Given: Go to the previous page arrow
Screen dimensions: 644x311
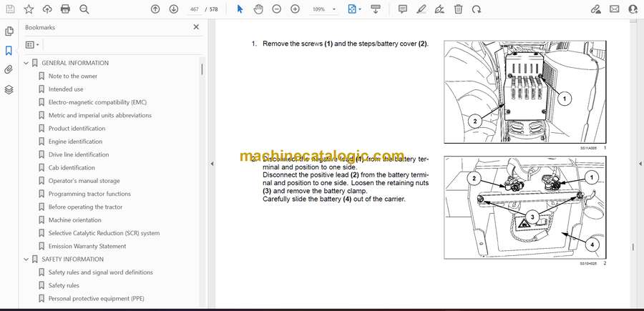Looking at the screenshot, I should [155, 9].
